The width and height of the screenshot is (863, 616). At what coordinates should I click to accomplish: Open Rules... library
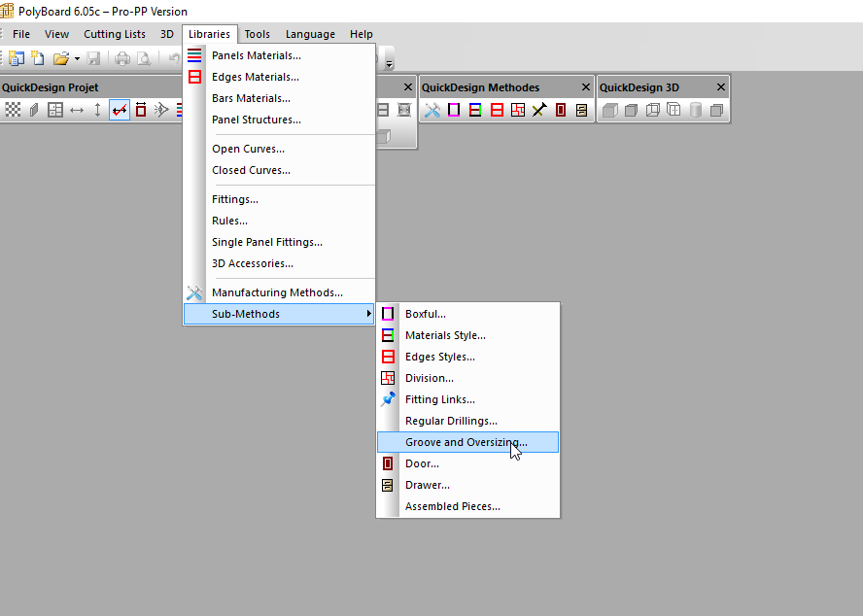pyautogui.click(x=279, y=222)
